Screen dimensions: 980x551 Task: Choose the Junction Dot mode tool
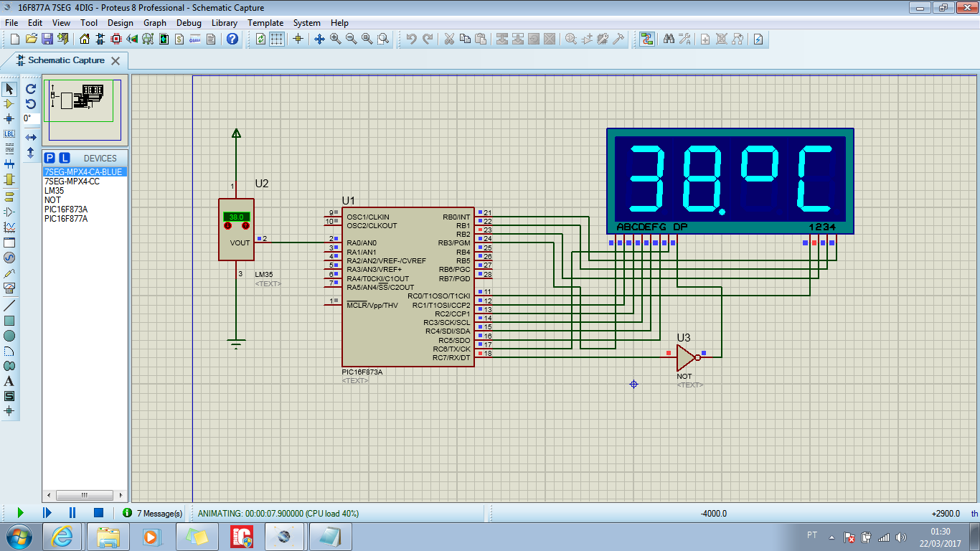pyautogui.click(x=9, y=118)
